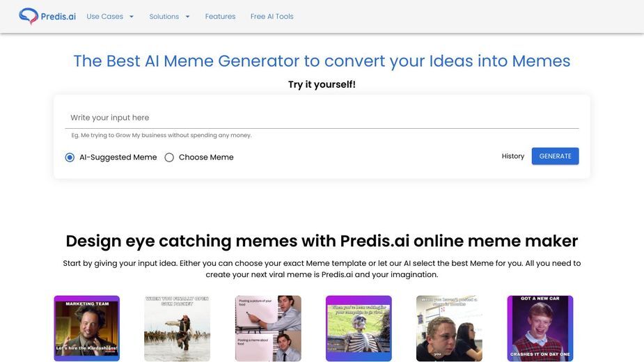
Task: Click the Choose Meme label text
Action: 206,157
